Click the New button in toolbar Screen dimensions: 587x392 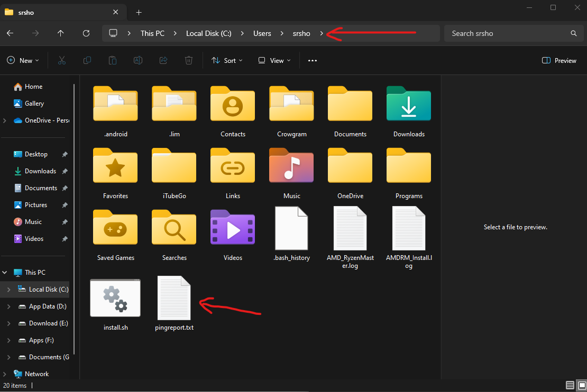pyautogui.click(x=23, y=61)
